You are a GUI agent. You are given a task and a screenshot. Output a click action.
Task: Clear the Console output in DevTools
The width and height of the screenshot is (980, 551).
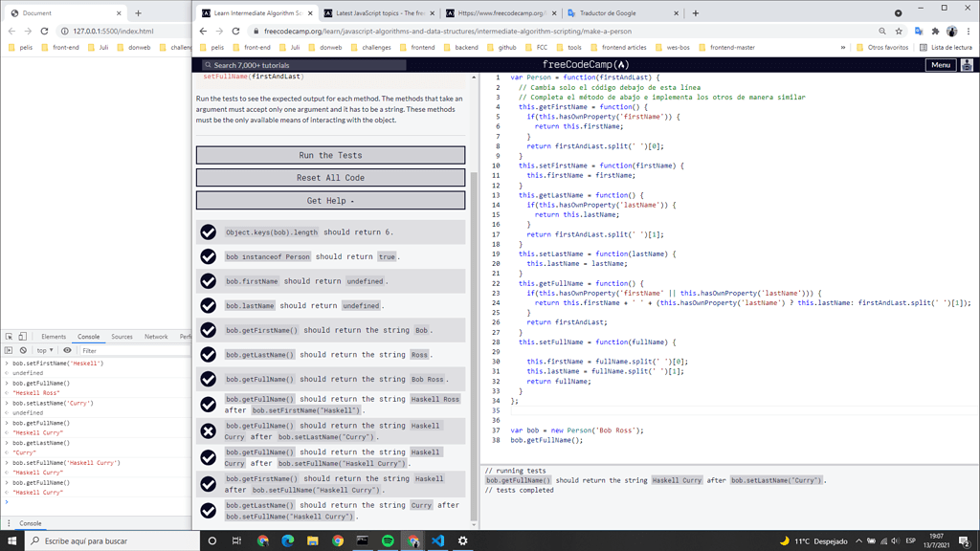[21, 350]
